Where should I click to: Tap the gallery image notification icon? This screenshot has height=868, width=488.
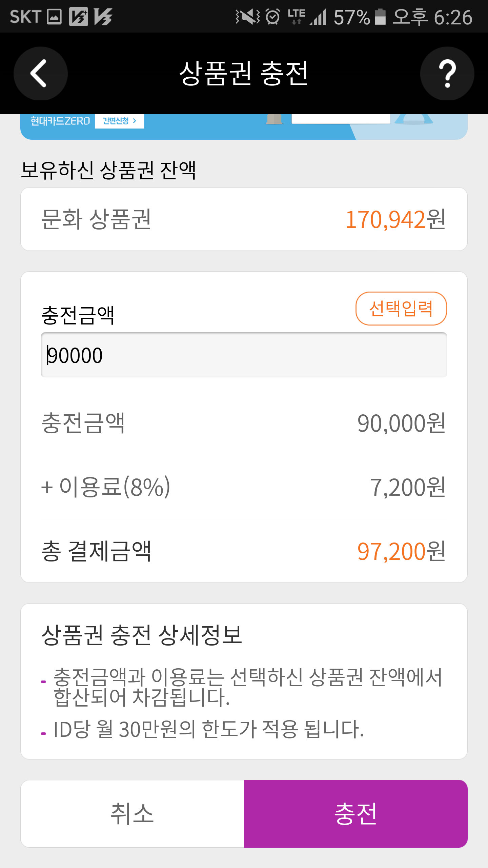[x=54, y=17]
